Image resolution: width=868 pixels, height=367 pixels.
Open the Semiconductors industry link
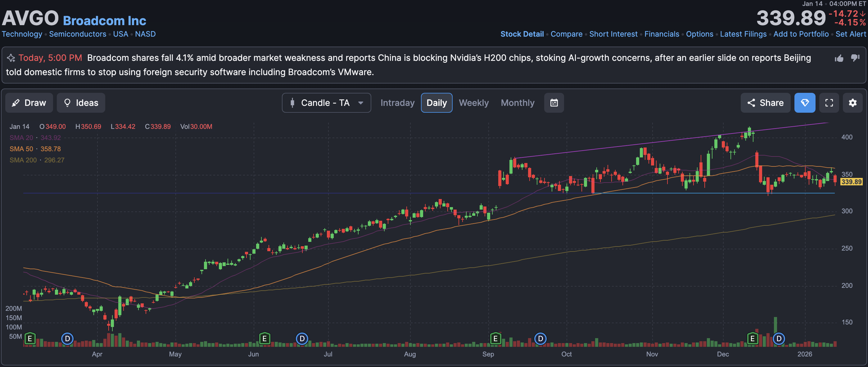point(78,34)
